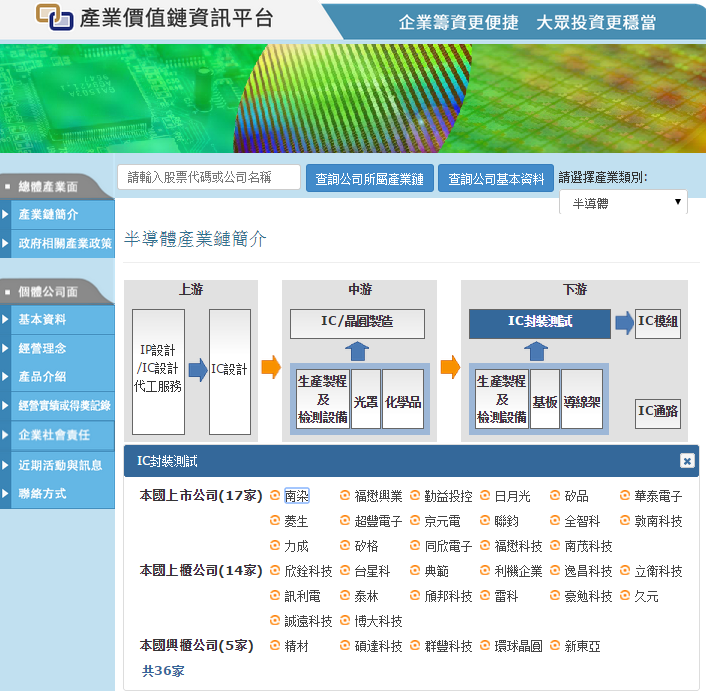This screenshot has height=691, width=706.
Task: Open the 半導體 industry category dropdown
Action: (623, 203)
